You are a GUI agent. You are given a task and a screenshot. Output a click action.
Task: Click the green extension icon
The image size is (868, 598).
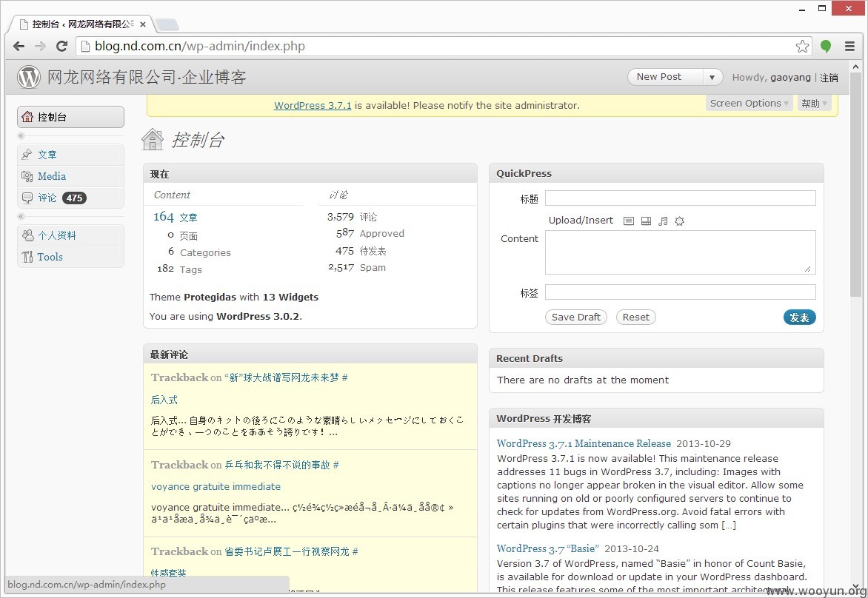(x=825, y=47)
